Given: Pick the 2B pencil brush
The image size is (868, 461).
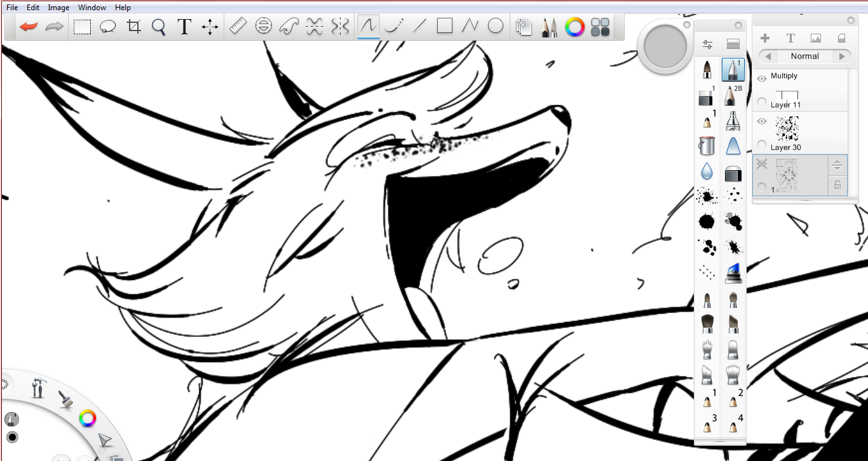Looking at the screenshot, I should 733,95.
